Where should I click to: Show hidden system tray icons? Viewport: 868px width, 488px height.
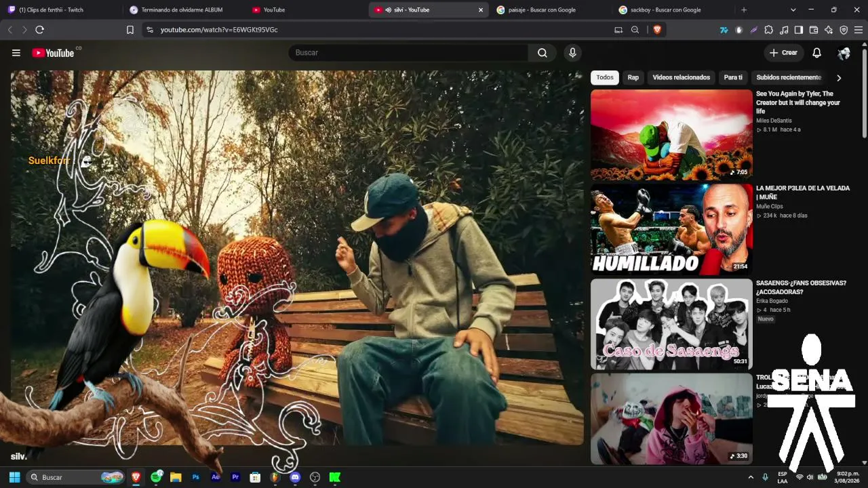751,477
